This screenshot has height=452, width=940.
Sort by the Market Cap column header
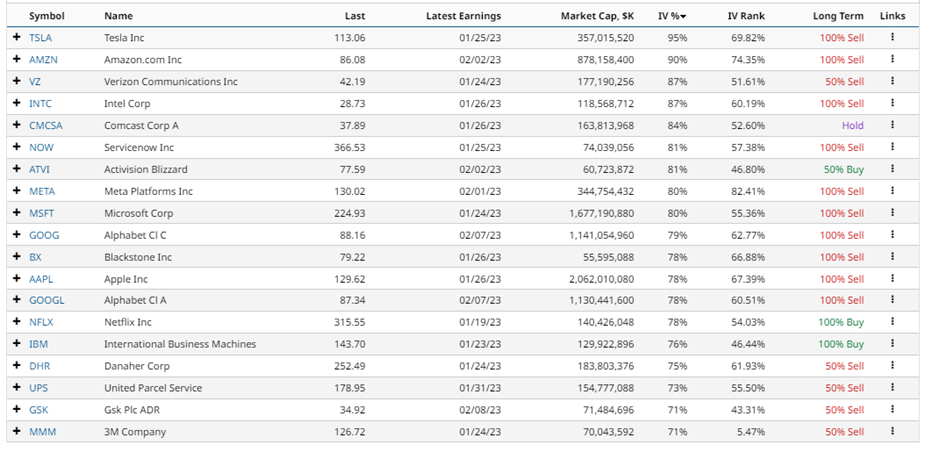[598, 16]
